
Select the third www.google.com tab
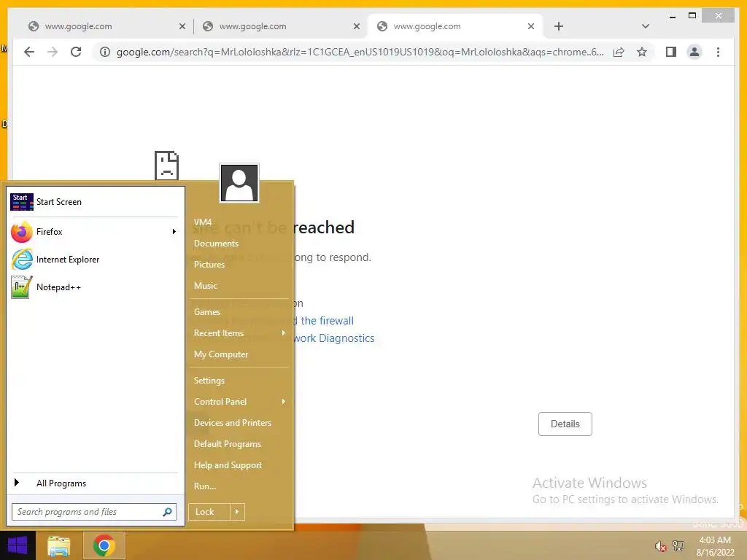pyautogui.click(x=455, y=26)
